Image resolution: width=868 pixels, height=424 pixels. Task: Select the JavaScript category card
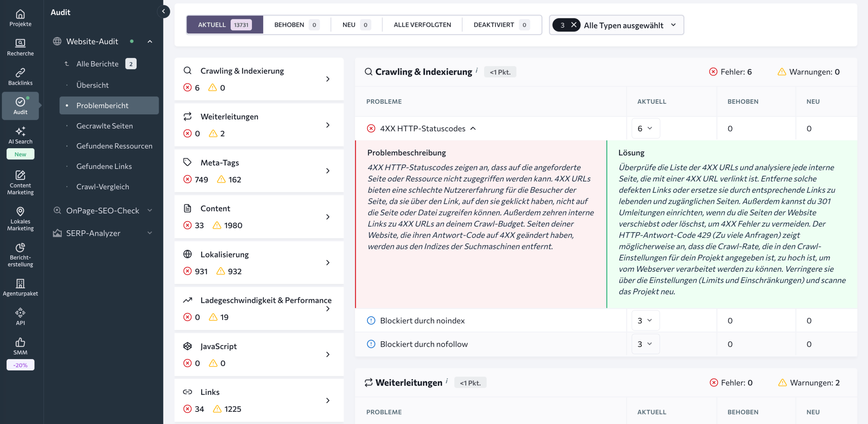(x=259, y=354)
